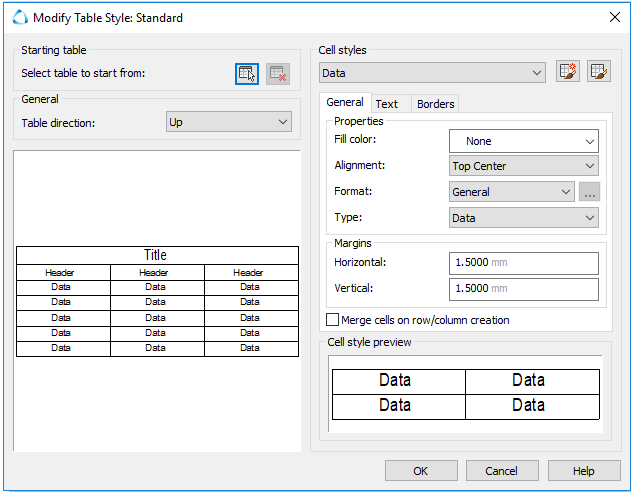Open the manage cell styles dialog icon
Image resolution: width=635 pixels, height=494 pixels.
pyautogui.click(x=599, y=72)
